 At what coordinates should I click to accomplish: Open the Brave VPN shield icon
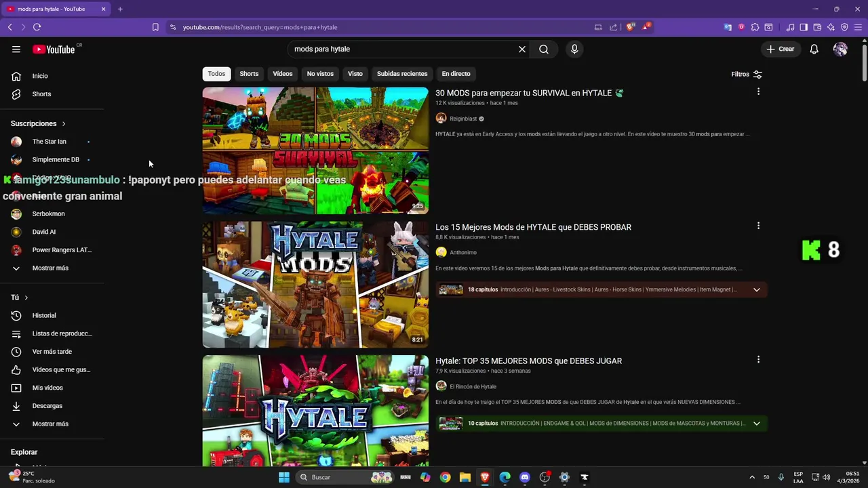pos(844,27)
